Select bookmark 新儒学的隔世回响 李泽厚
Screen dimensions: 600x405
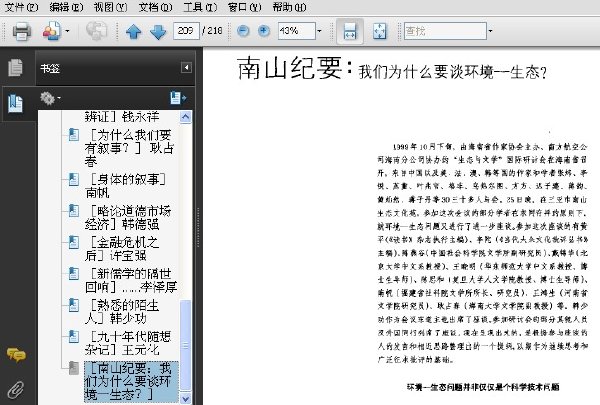click(131, 280)
